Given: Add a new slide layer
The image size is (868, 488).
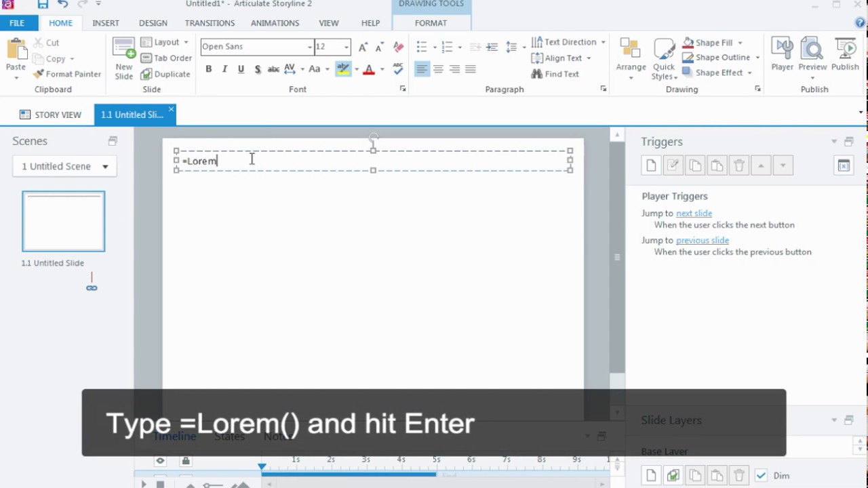Looking at the screenshot, I should point(651,475).
